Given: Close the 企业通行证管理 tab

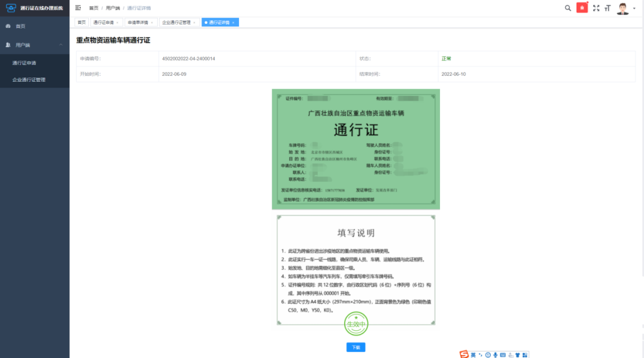Looking at the screenshot, I should (x=194, y=23).
